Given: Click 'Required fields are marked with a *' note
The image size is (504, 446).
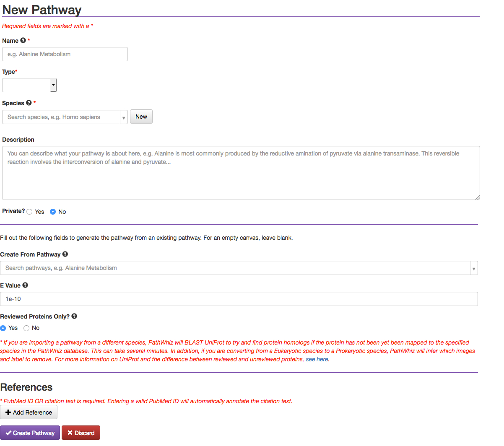Looking at the screenshot, I should click(x=47, y=26).
